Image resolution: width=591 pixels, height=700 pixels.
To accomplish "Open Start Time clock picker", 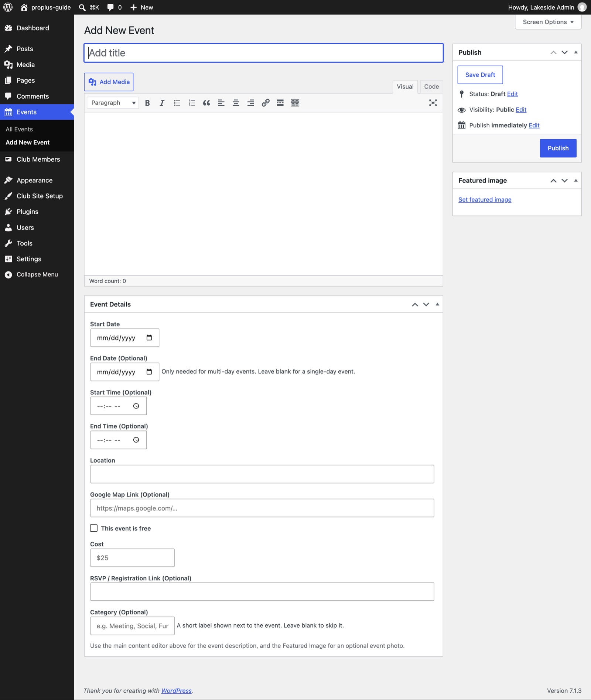I will (x=136, y=406).
